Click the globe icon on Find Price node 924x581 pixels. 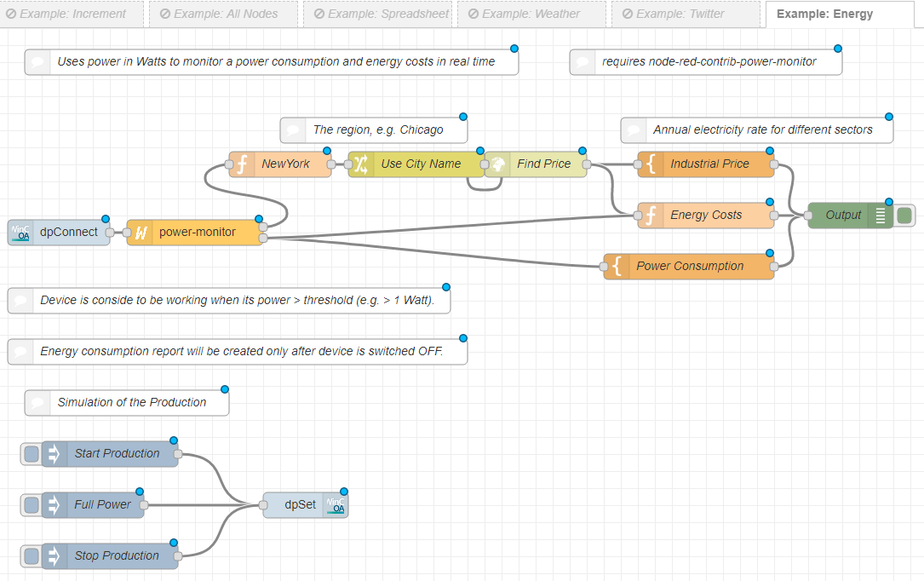click(497, 164)
